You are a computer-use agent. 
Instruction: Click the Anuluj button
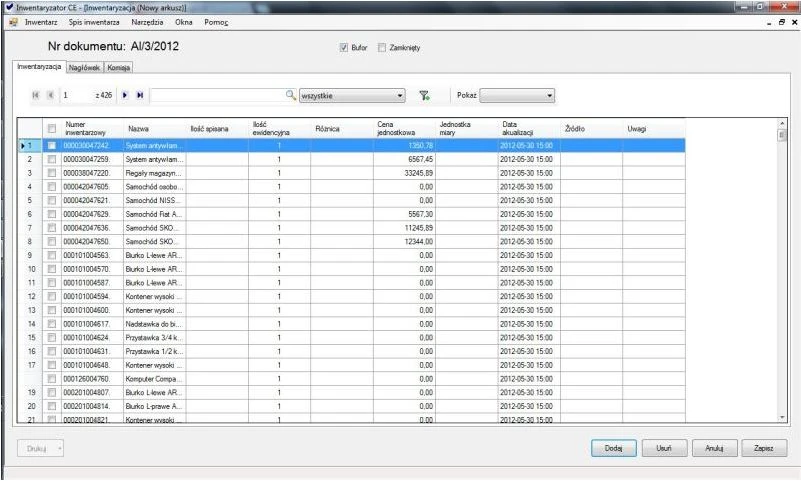714,448
